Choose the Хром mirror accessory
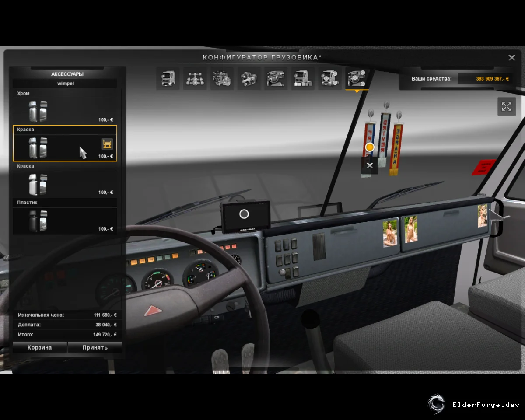 coord(65,107)
